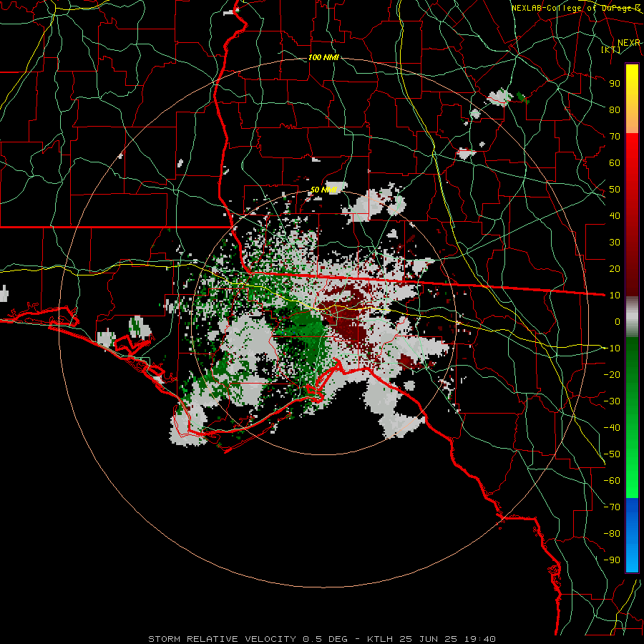Click the positive "60" scale label
This screenshot has width=644, height=644.
click(615, 163)
